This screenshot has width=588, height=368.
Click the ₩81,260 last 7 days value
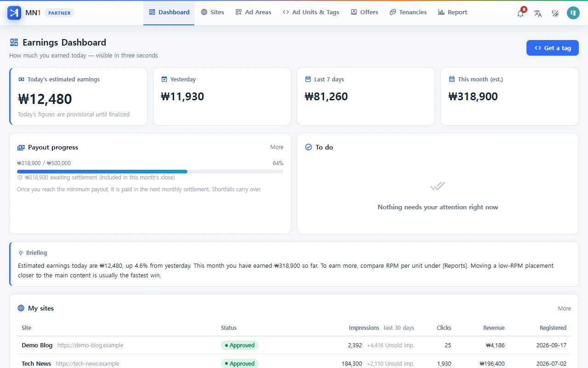click(326, 97)
